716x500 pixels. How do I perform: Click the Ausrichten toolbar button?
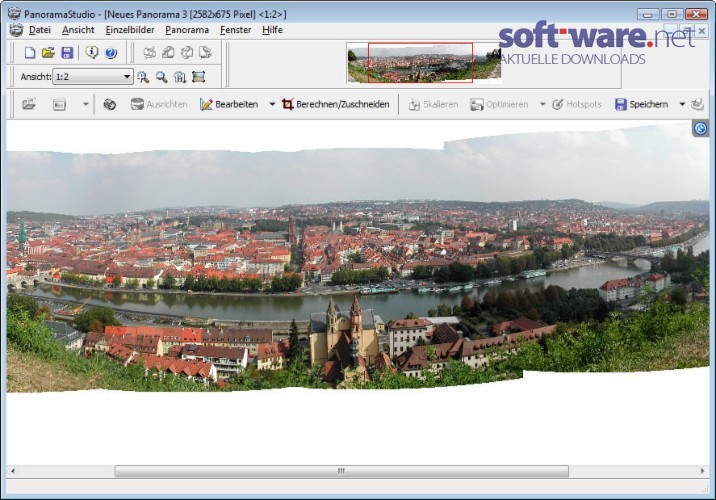click(x=159, y=104)
